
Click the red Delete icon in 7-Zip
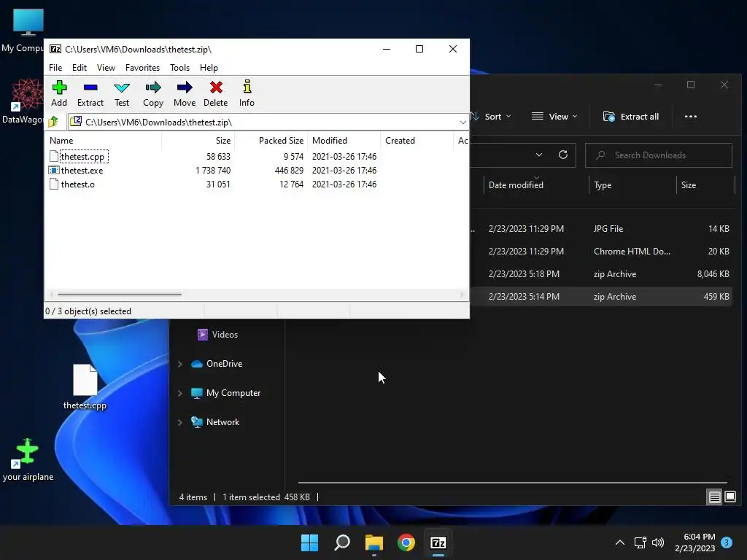pyautogui.click(x=216, y=93)
